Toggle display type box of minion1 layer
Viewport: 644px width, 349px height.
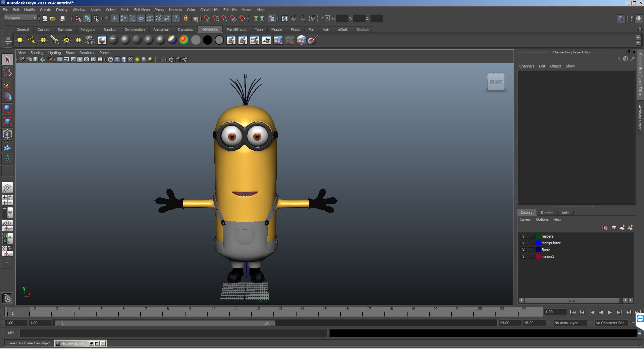[x=531, y=256]
